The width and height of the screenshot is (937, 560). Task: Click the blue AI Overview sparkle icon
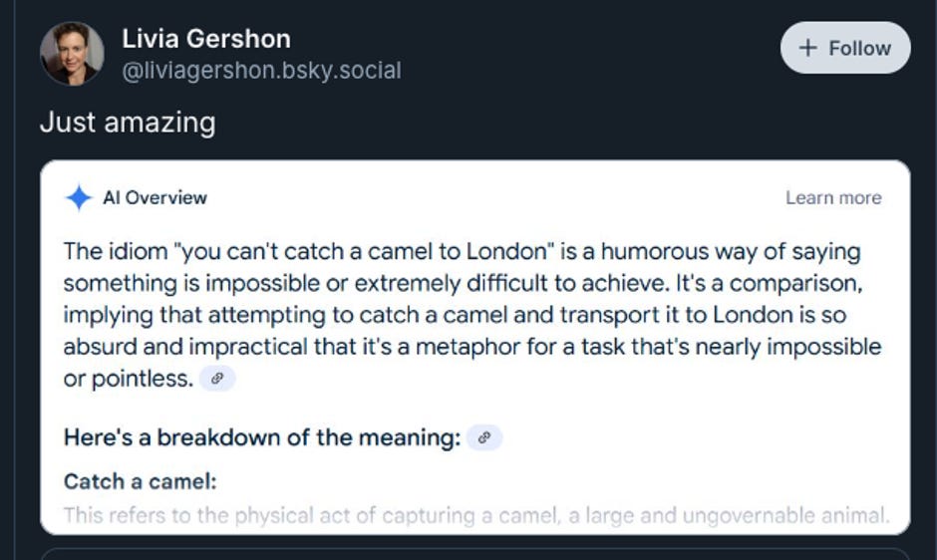(79, 197)
